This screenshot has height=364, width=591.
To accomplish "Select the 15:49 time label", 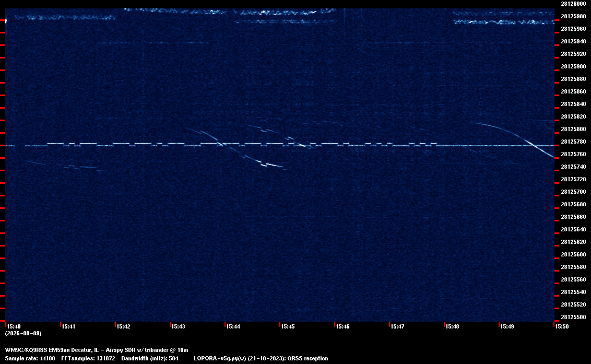I will [x=507, y=326].
